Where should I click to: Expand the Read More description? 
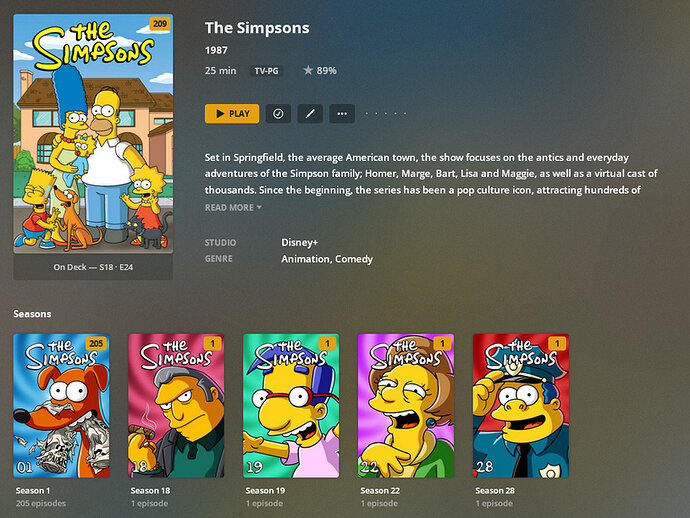point(233,207)
